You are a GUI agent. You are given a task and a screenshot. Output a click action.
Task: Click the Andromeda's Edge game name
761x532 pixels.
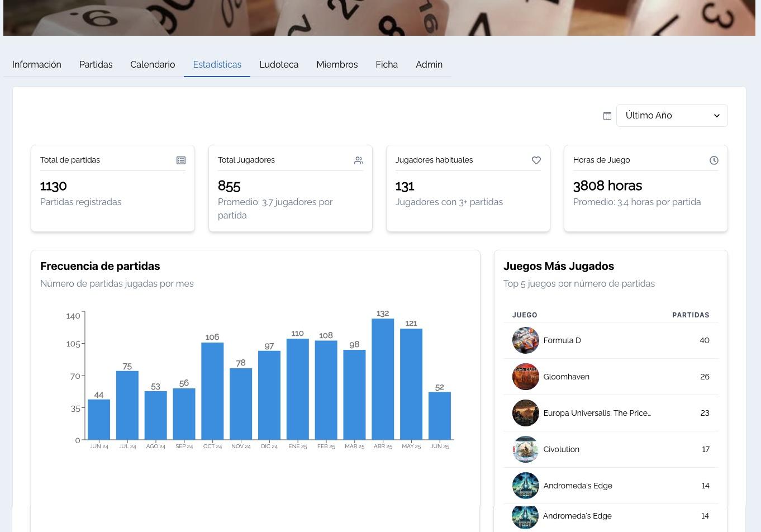[578, 486]
